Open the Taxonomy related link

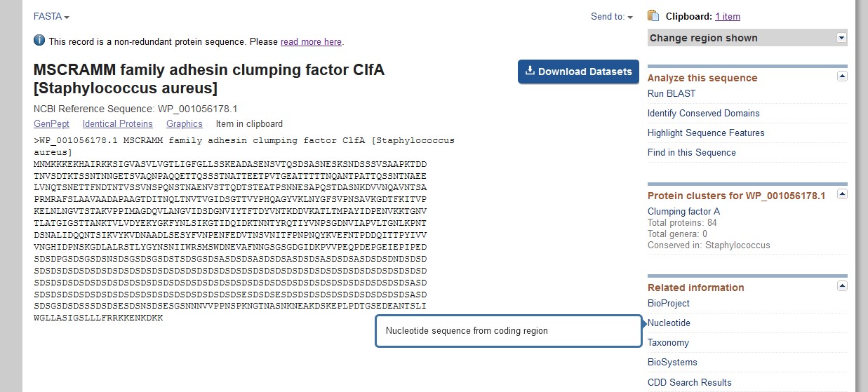tap(668, 342)
